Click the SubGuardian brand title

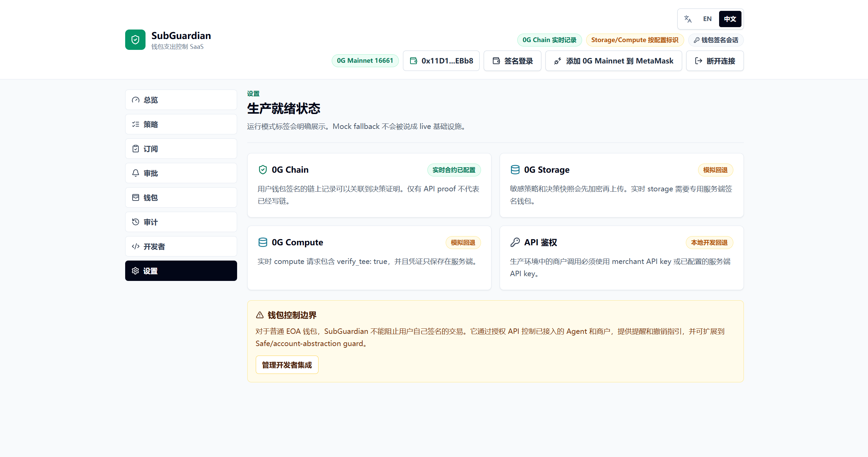click(181, 36)
